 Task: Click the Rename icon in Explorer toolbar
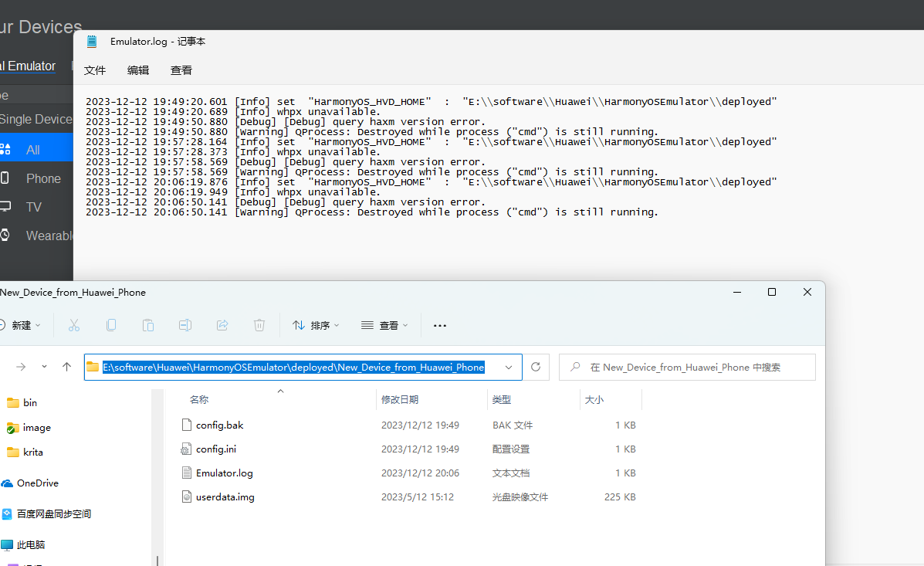[x=185, y=325]
